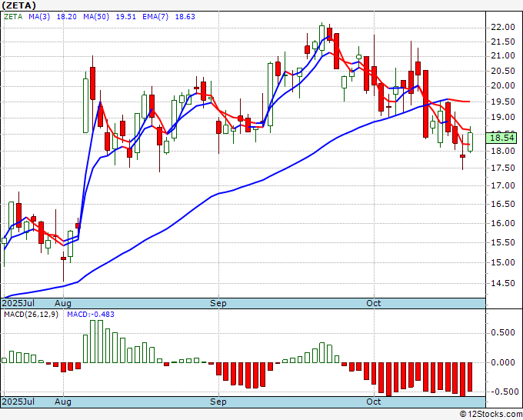Click the current price tag 18.54
The image size is (523, 420).
501,138
